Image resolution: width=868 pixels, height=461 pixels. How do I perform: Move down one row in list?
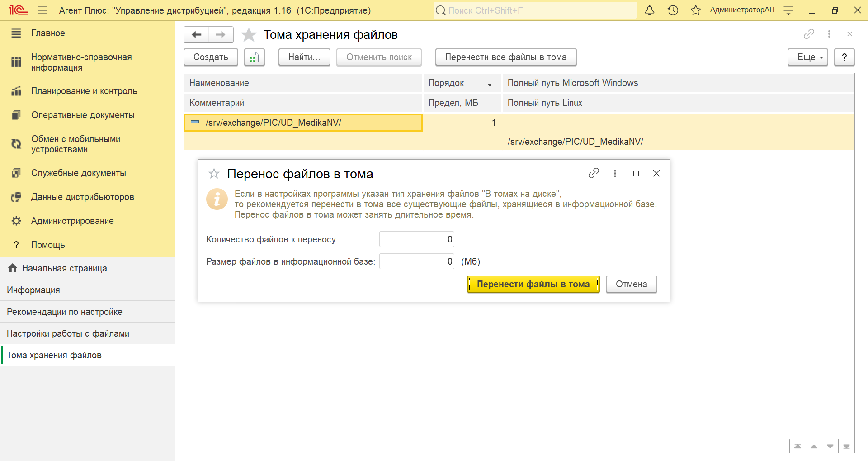pos(830,446)
